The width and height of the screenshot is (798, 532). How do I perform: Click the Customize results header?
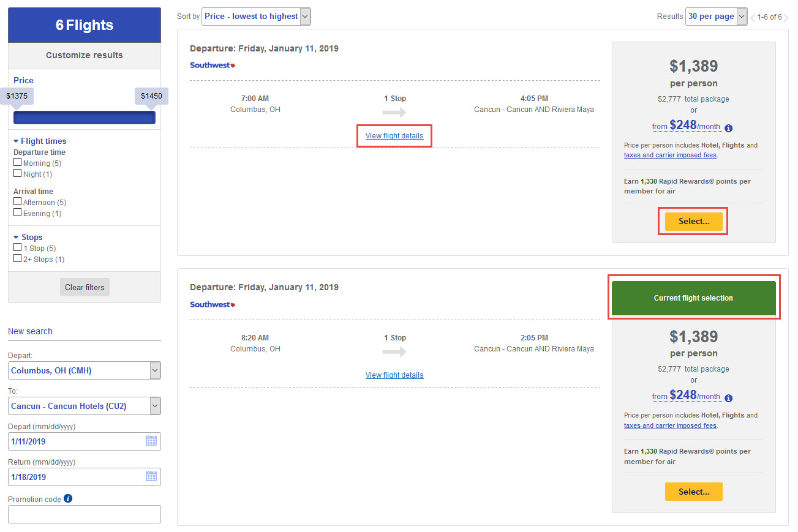click(x=85, y=55)
